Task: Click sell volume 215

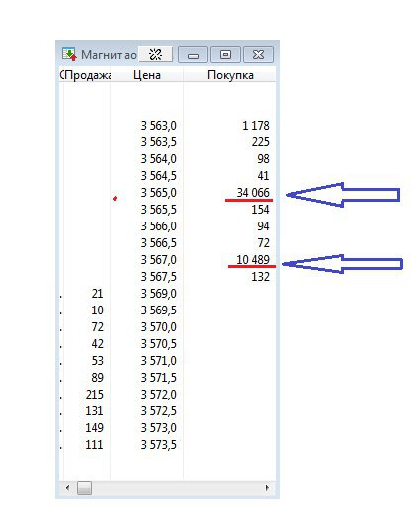Action: [94, 395]
